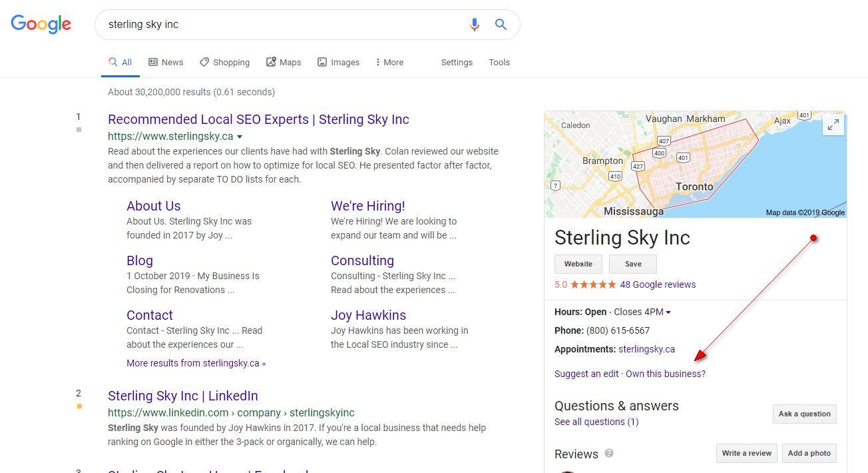Click the blue search magnifier icon
Screen dimensions: 868x473
[501, 25]
